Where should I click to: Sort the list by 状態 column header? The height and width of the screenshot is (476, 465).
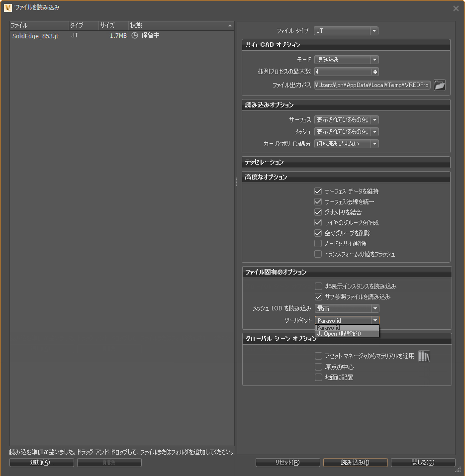pyautogui.click(x=181, y=25)
